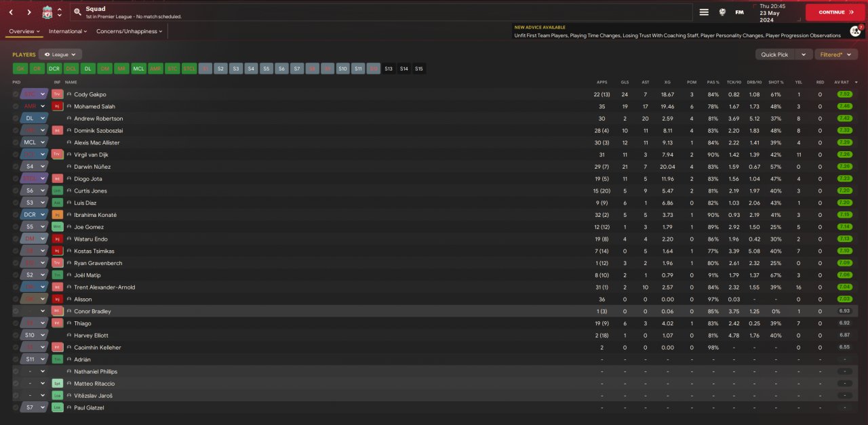Click Luis Díaz's info status badge
Image resolution: width=868 pixels, height=425 pixels.
58,203
